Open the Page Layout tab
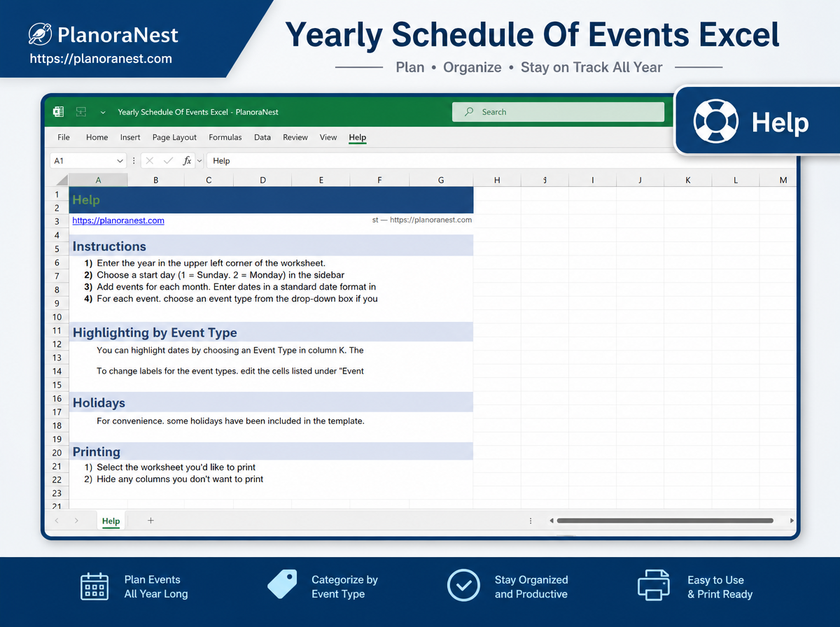This screenshot has height=627, width=840. (174, 138)
